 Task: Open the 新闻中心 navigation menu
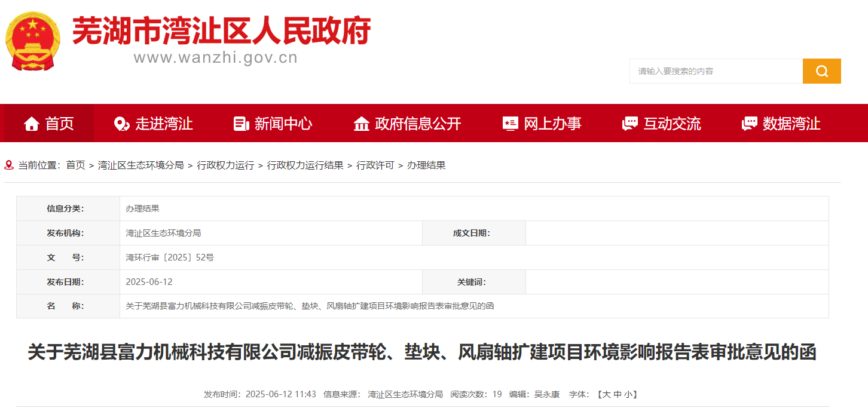(x=283, y=124)
